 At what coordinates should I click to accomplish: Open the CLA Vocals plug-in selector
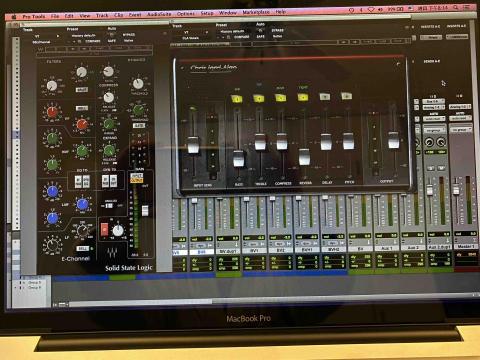click(190, 38)
